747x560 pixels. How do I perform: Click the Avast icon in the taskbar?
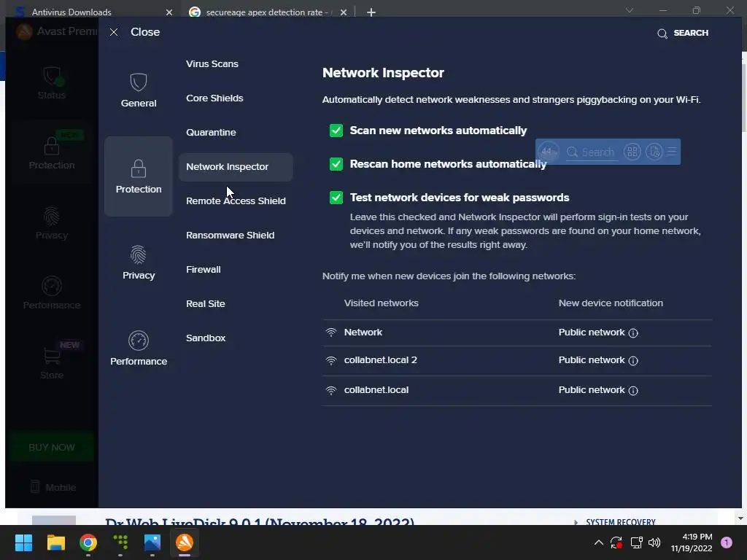coord(185,542)
